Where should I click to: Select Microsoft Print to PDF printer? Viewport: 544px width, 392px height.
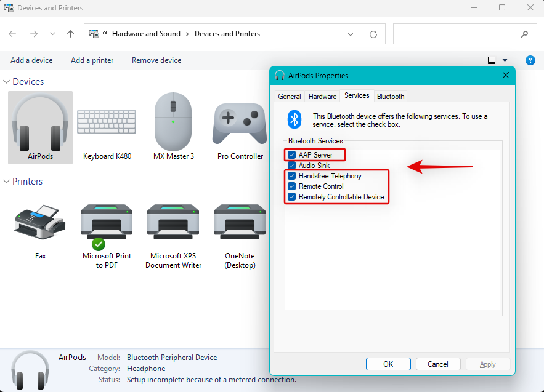[x=107, y=236]
